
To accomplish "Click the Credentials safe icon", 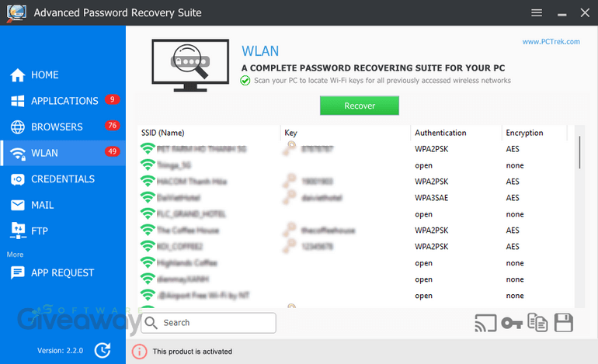I will (18, 179).
